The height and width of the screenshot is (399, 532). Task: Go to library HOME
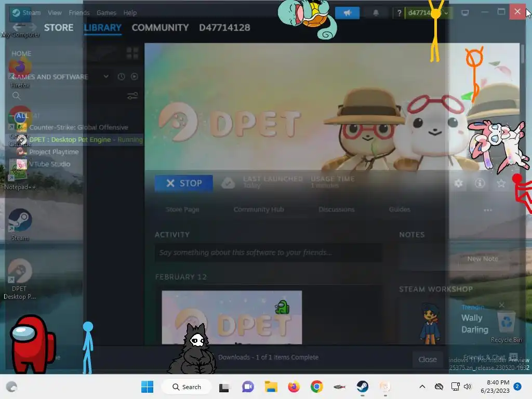click(21, 54)
